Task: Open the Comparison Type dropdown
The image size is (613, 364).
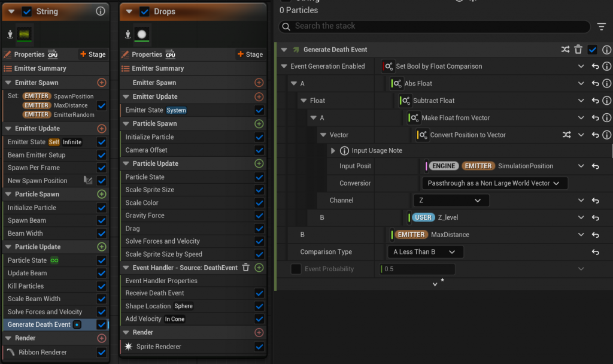Action: pos(425,252)
